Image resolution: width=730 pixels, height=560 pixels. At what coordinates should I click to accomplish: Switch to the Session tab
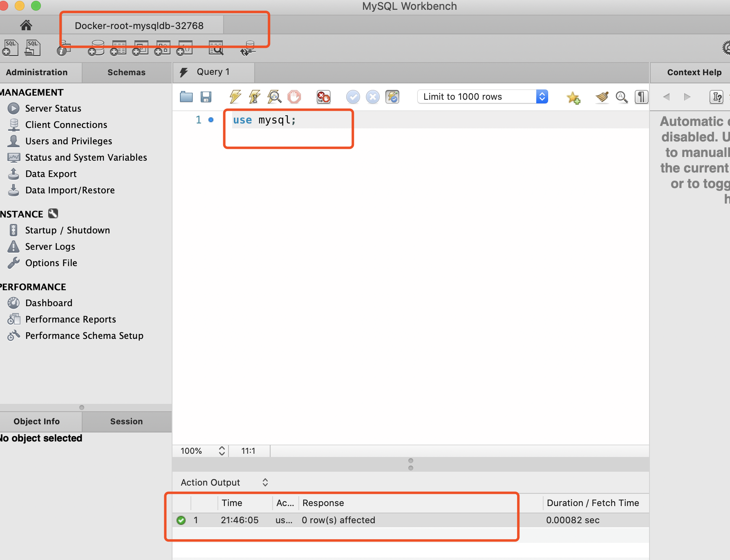(x=127, y=421)
